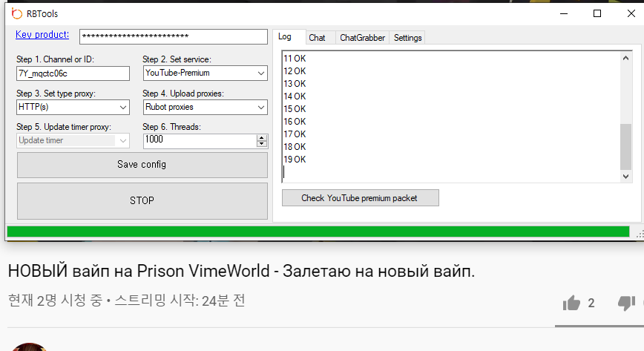The height and width of the screenshot is (351, 644).
Task: Click the '17 OK' log line
Action: pyautogui.click(x=295, y=134)
